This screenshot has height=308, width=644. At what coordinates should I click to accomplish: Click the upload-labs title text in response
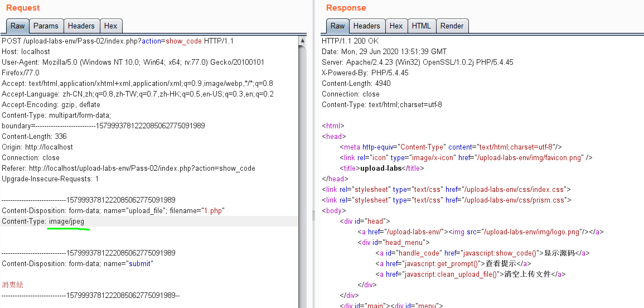pyautogui.click(x=381, y=169)
